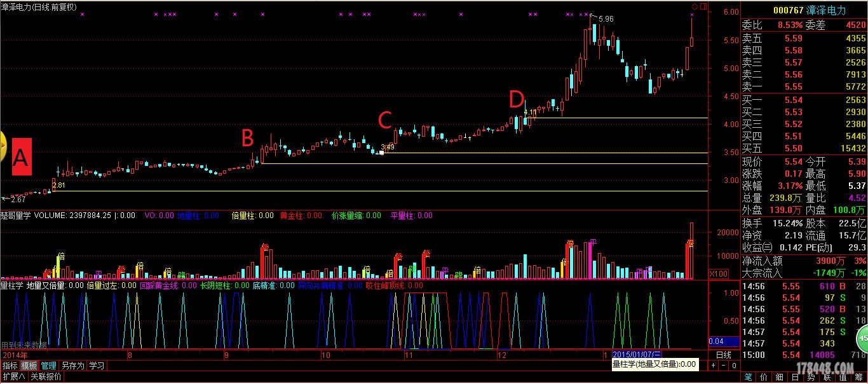Select the 14:56 tick row with 610 B

point(804,287)
